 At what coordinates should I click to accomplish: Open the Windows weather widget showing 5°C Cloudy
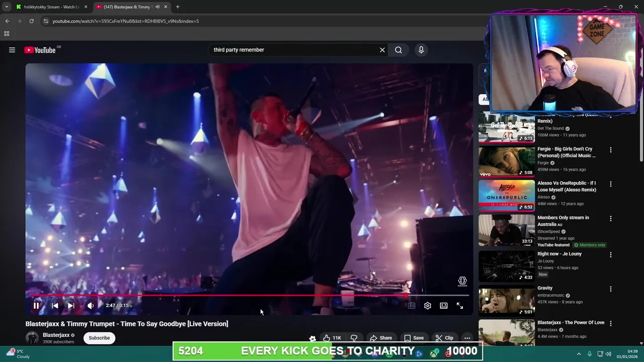(x=17, y=353)
